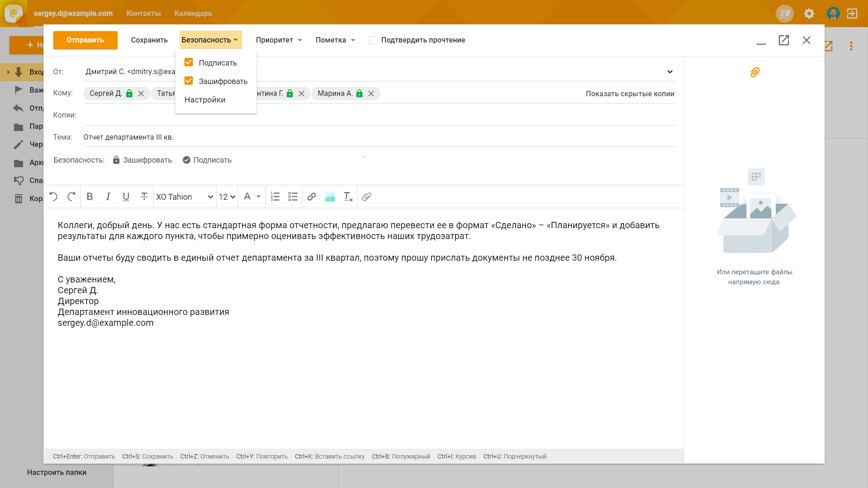Uncheck the Подписать option
Image resolution: width=868 pixels, height=488 pixels.
[189, 62]
